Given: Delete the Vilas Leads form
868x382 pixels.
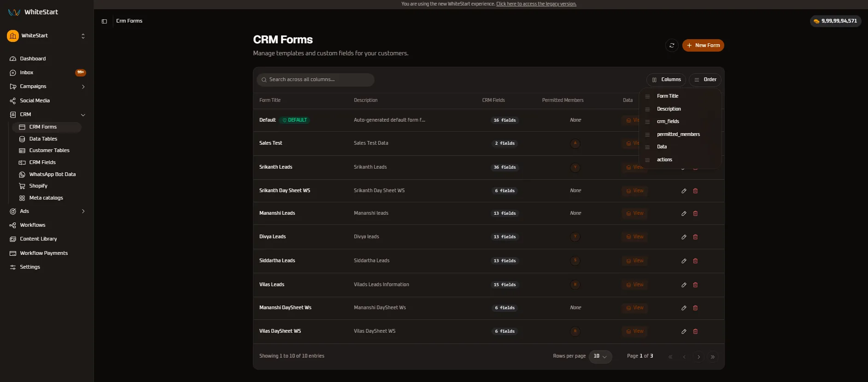Looking at the screenshot, I should tap(695, 285).
